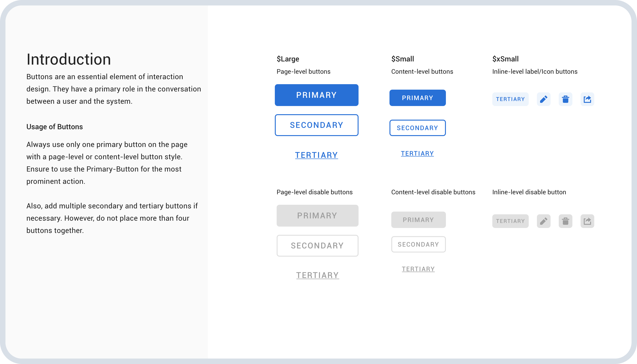
Task: Click the small disabled gray PRIMARY button
Action: 418,220
